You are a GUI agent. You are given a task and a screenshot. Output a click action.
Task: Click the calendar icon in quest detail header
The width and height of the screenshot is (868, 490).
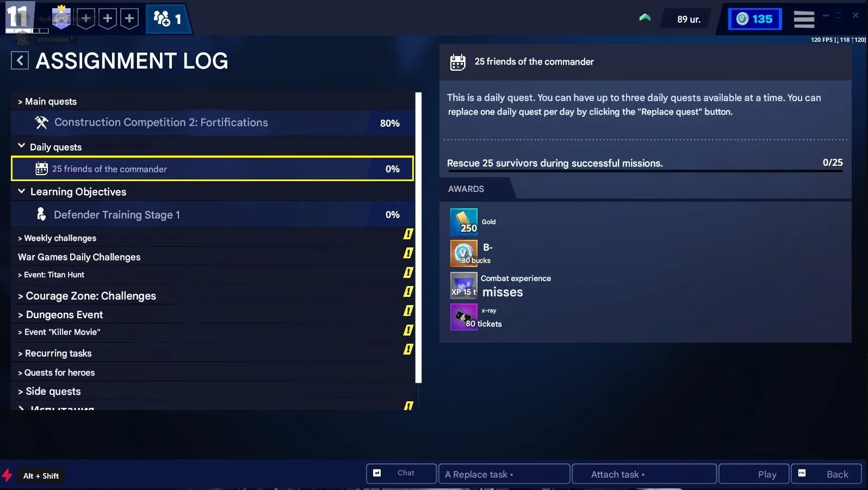point(458,62)
